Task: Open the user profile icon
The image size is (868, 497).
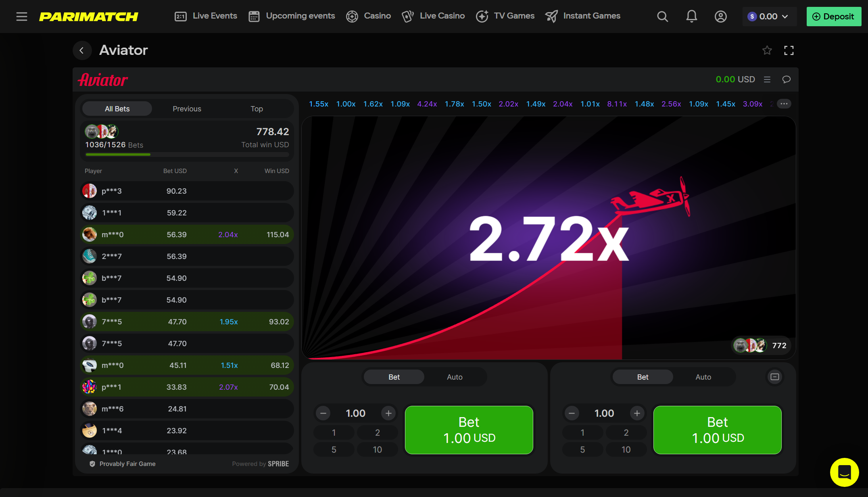Action: 720,17
